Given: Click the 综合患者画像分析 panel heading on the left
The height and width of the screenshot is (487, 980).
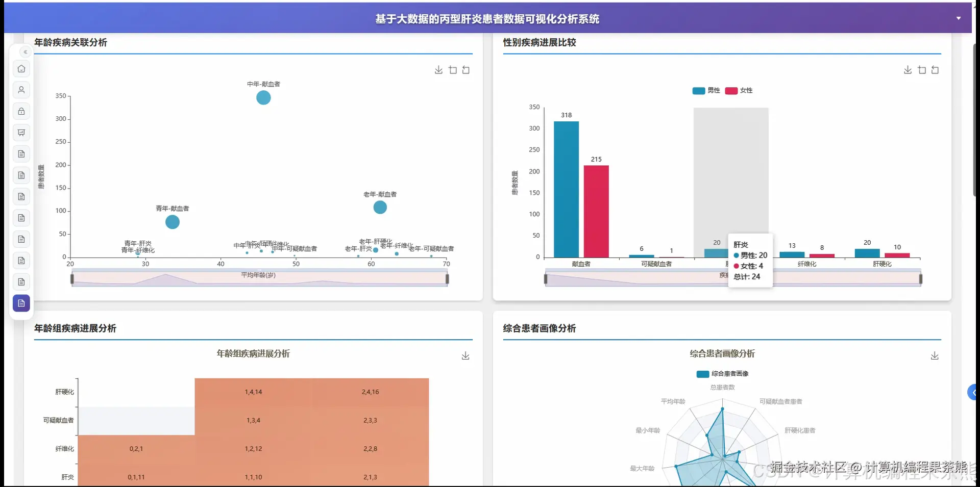Looking at the screenshot, I should point(540,328).
